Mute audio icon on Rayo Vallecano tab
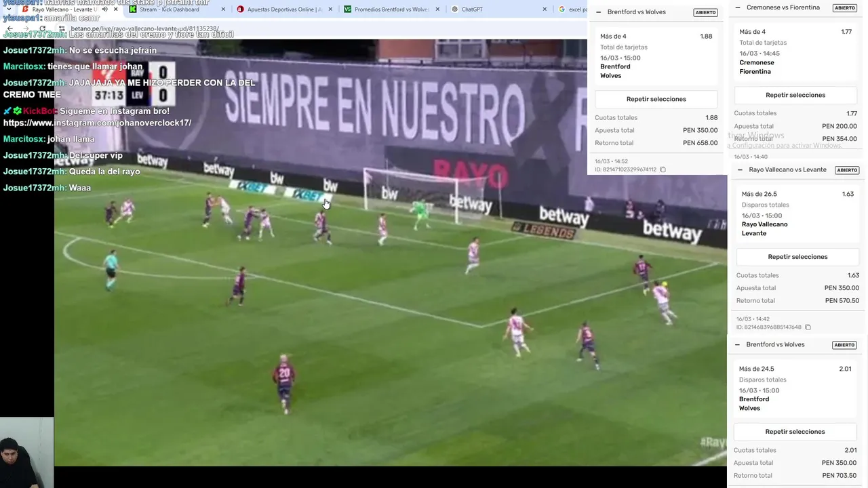This screenshot has width=868, height=488. 104,9
